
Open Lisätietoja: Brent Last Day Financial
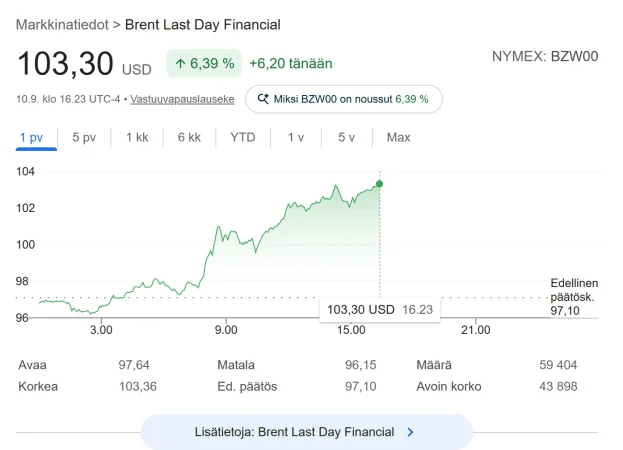(x=307, y=432)
